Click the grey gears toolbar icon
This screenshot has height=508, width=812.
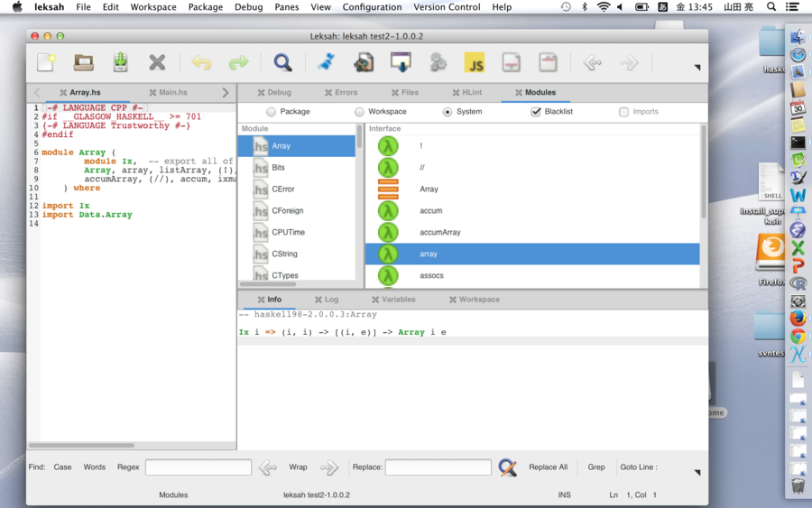[438, 62]
